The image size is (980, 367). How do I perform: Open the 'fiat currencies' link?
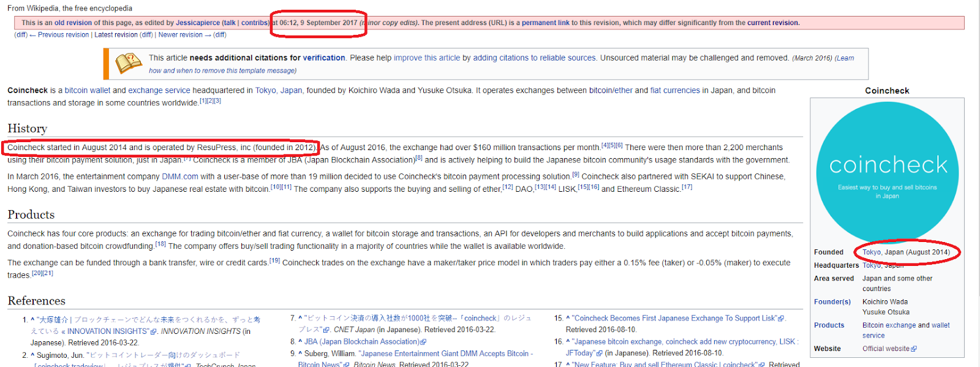pyautogui.click(x=675, y=90)
